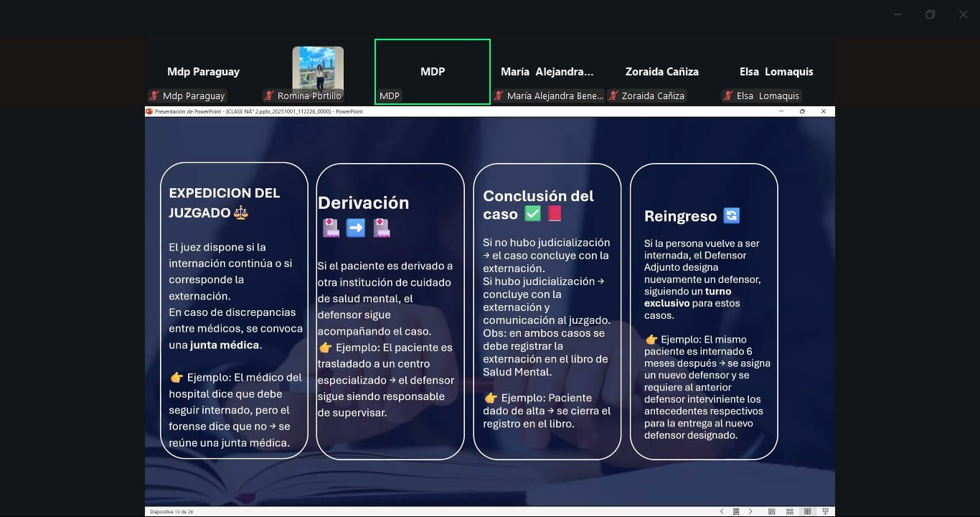Minimize the inner PowerPoint window

point(781,111)
